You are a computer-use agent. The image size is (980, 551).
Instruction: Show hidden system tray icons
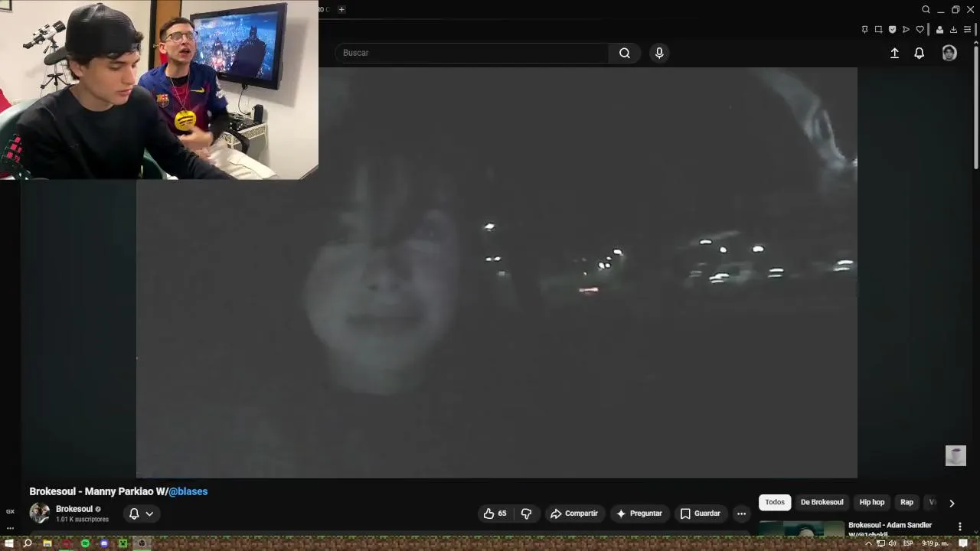868,543
